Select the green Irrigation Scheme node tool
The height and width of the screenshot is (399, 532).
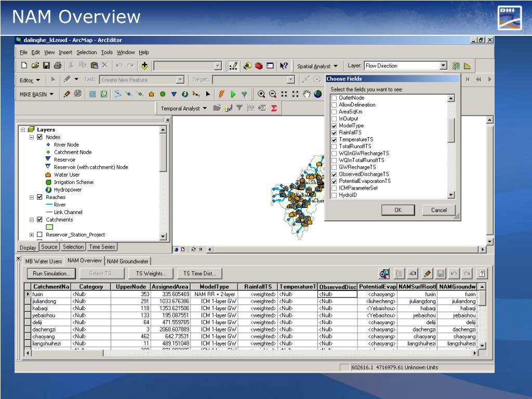click(163, 94)
